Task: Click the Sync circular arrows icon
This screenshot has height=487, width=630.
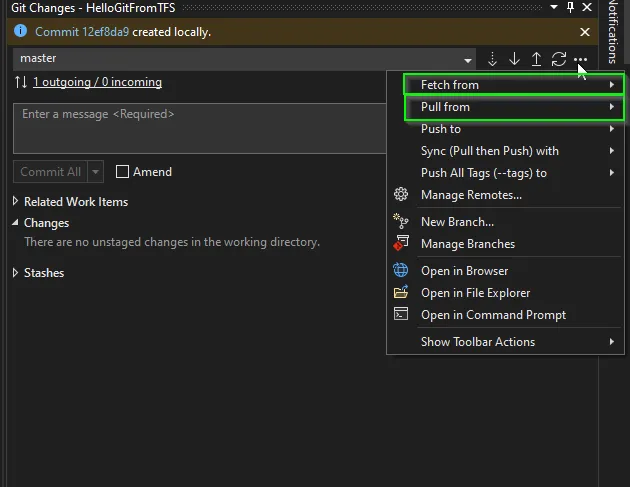Action: (x=559, y=59)
